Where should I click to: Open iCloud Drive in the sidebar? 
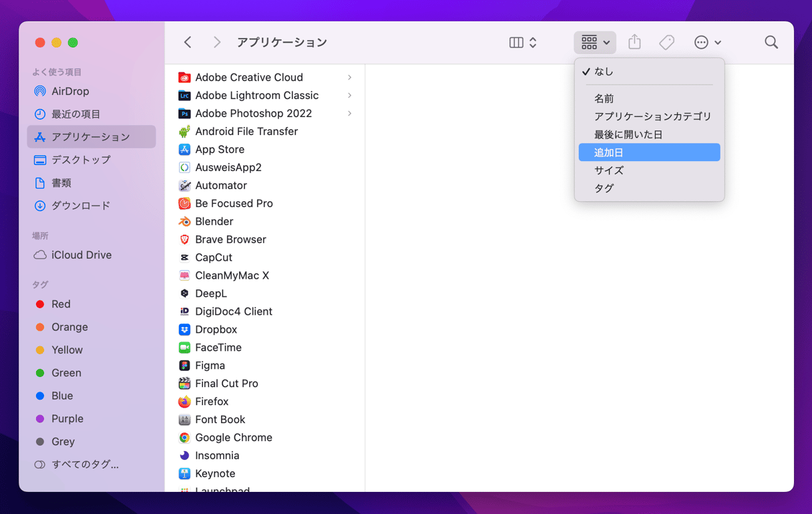point(91,255)
